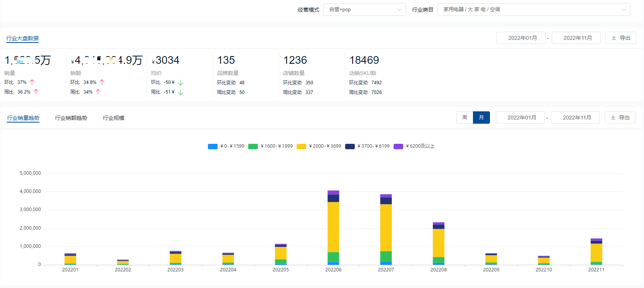
Task: Expand the 行业类目 category dropdown
Action: (533, 10)
